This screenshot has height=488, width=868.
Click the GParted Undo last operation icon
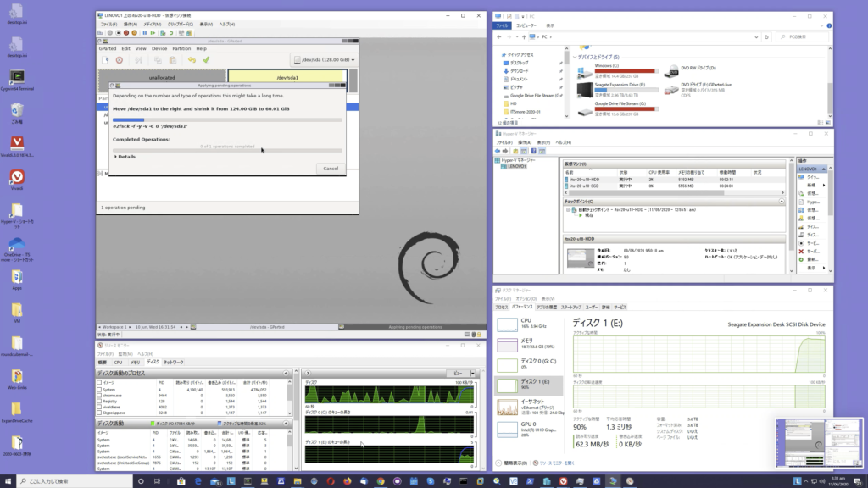[192, 60]
